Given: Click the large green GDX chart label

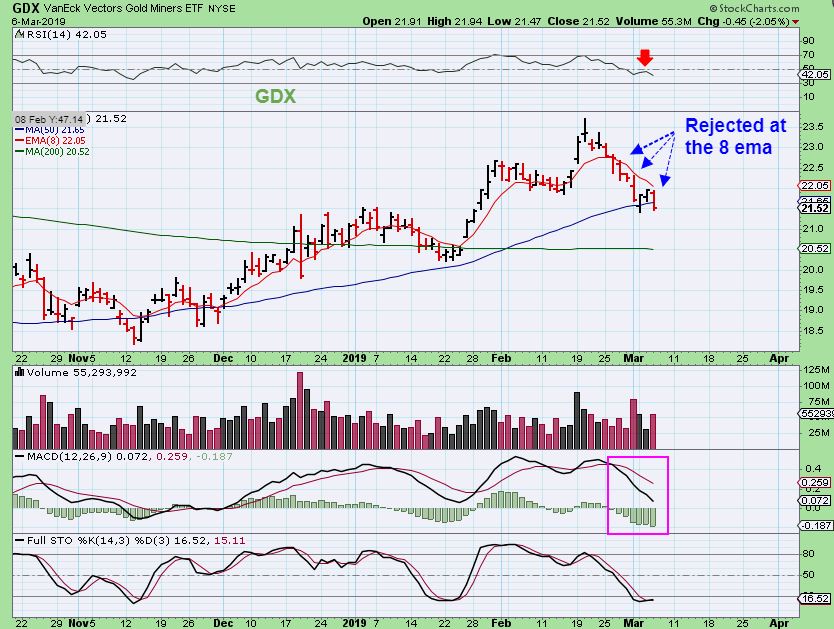Looking at the screenshot, I should click(x=275, y=96).
